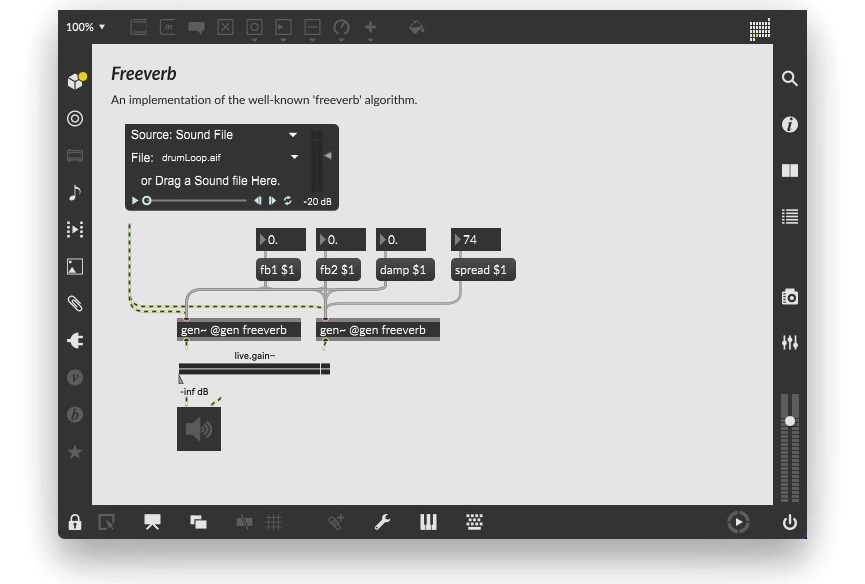
Task: Start playback in the sound file player
Action: tap(135, 201)
